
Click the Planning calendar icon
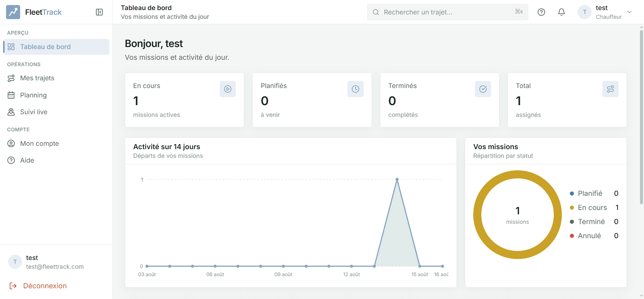point(11,95)
